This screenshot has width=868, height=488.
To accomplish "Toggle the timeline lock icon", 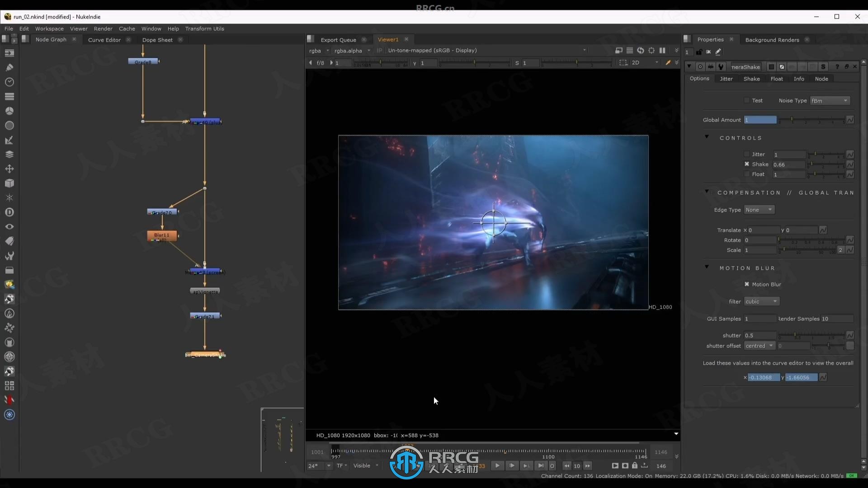I will [635, 466].
